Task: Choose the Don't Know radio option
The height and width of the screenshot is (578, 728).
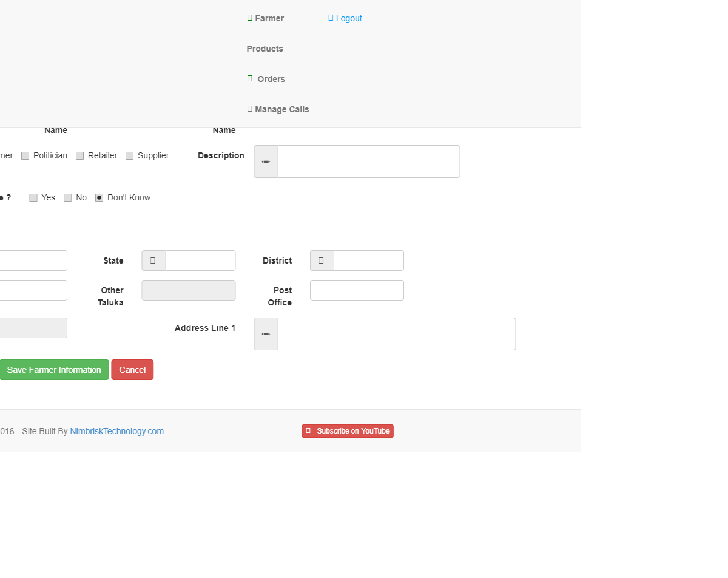Action: 99,198
